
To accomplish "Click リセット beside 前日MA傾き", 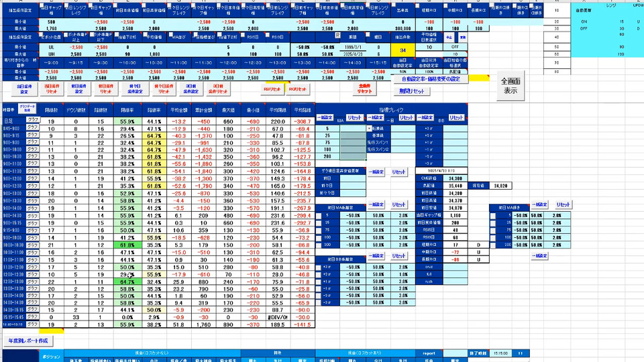I will [563, 204].
